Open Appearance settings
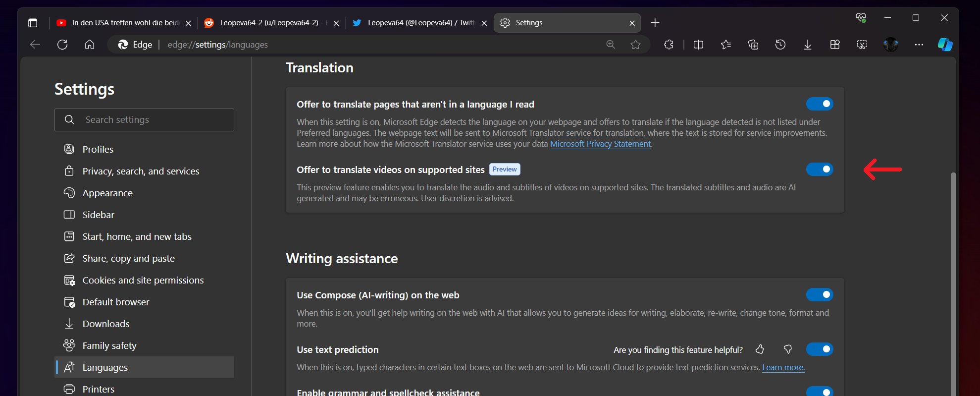This screenshot has height=396, width=980. coord(144,193)
